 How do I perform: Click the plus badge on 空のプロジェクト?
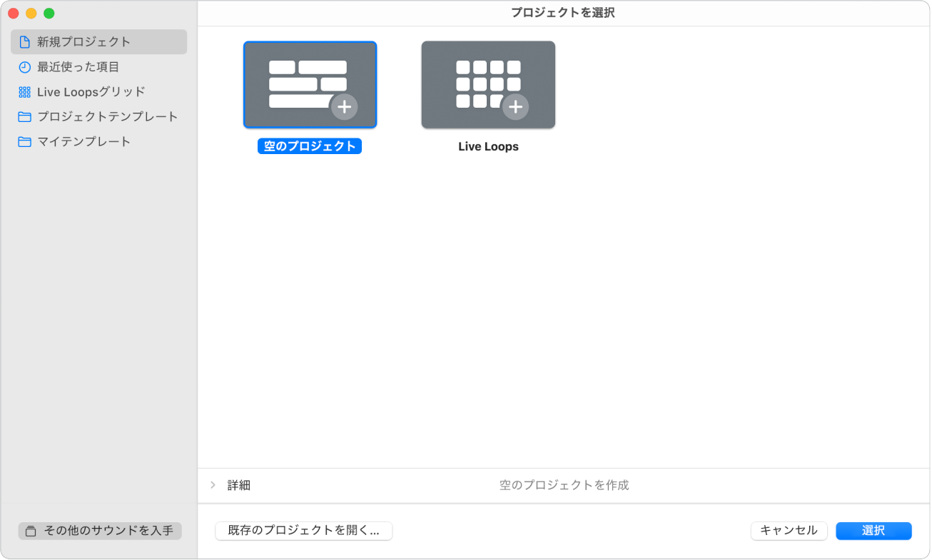[x=345, y=107]
